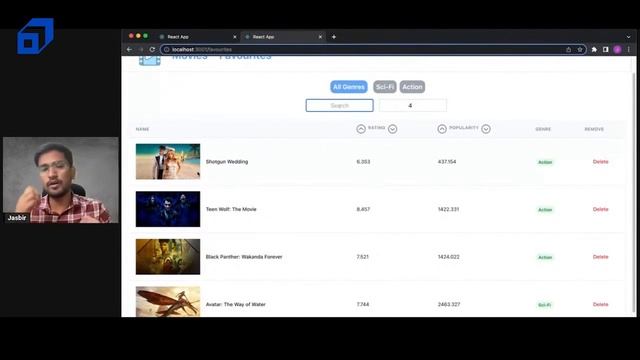This screenshot has width=640, height=360.
Task: Sort popularity ascending with up arrow
Action: 442,129
